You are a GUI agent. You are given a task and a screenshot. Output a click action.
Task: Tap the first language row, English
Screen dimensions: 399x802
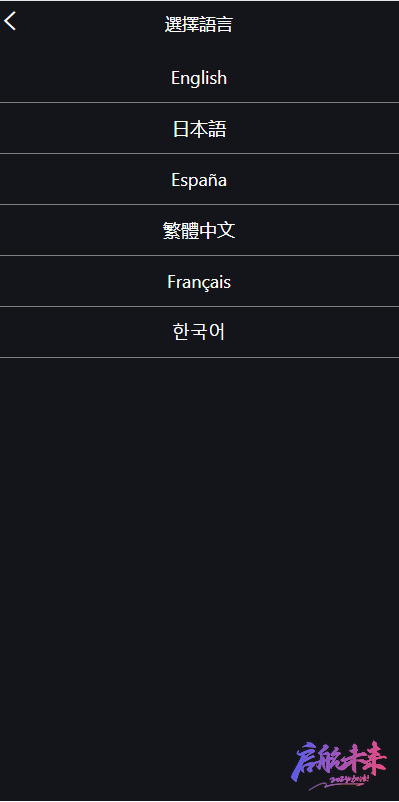point(200,77)
